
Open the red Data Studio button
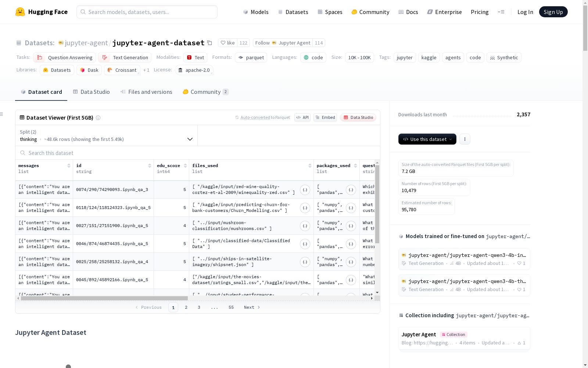click(358, 117)
